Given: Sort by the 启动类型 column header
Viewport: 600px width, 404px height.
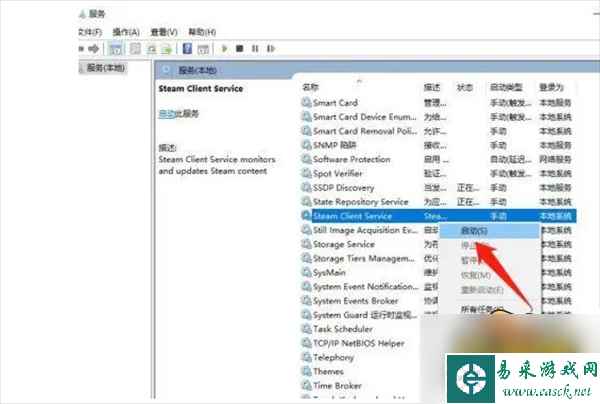Looking at the screenshot, I should (x=506, y=87).
